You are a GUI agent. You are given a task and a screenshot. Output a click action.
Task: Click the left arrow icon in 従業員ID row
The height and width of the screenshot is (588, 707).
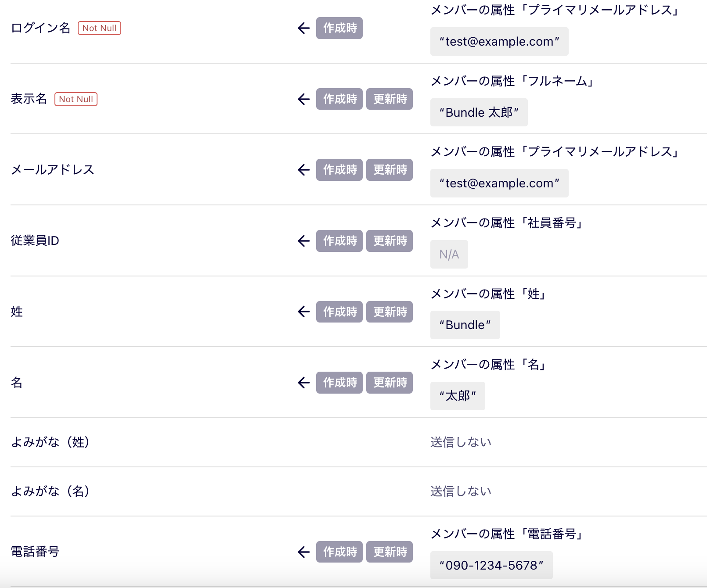coord(303,241)
